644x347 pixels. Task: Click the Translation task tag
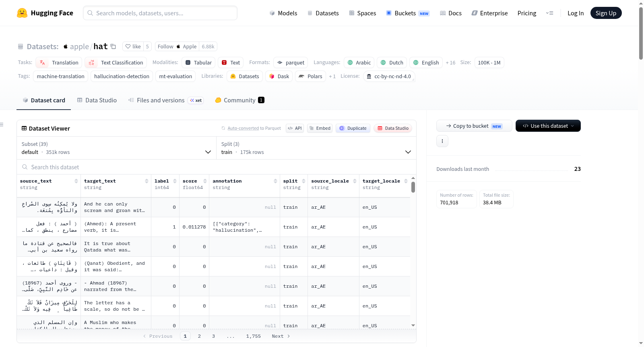click(59, 62)
